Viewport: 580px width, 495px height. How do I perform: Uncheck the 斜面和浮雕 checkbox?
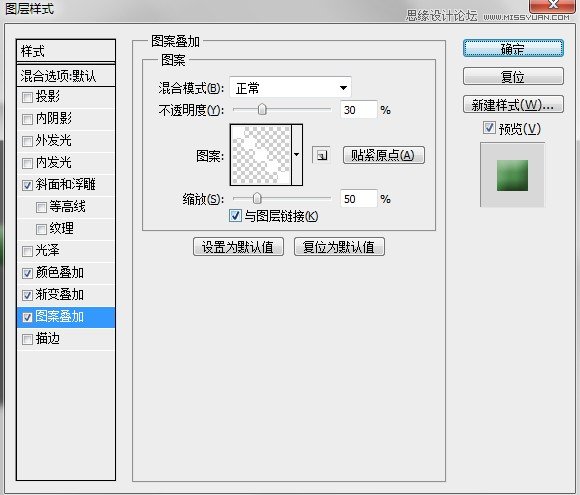point(27,185)
